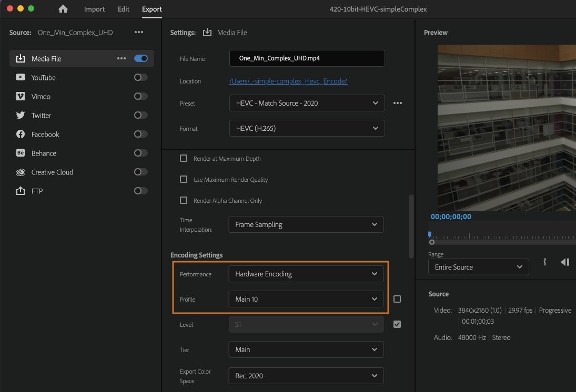Open the output Location path link
The width and height of the screenshot is (576, 392).
pyautogui.click(x=288, y=81)
